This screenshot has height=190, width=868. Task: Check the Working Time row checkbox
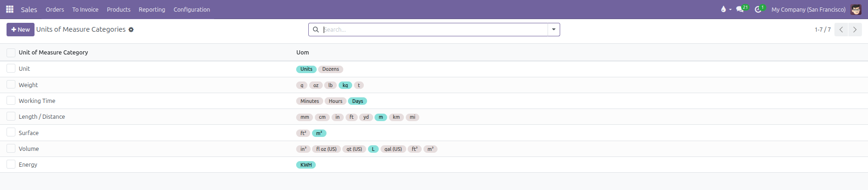pos(11,101)
